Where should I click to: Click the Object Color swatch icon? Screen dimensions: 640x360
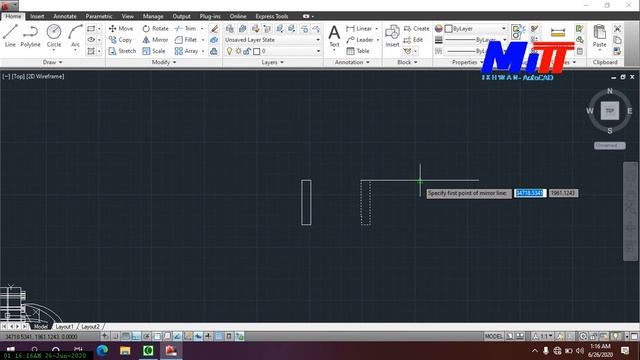438,29
